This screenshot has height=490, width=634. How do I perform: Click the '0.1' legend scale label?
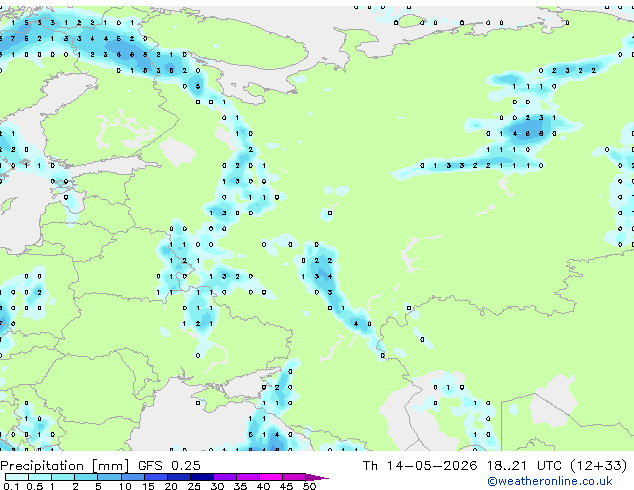pyautogui.click(x=11, y=486)
